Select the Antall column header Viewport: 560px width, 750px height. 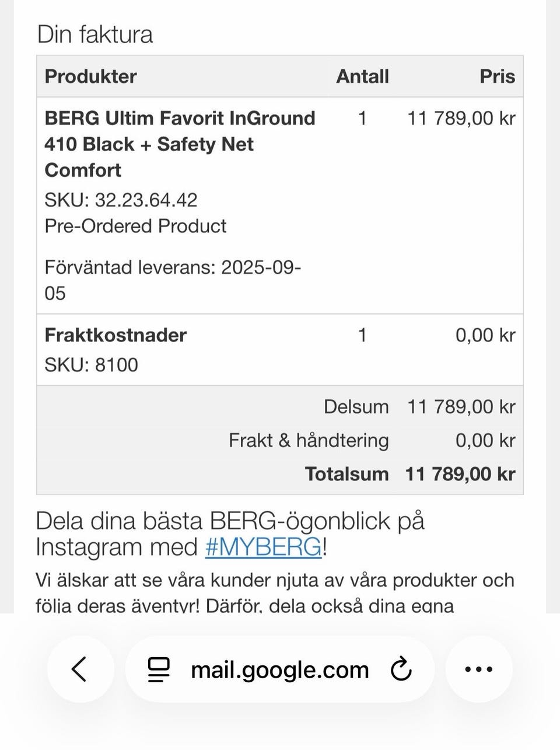pyautogui.click(x=362, y=76)
